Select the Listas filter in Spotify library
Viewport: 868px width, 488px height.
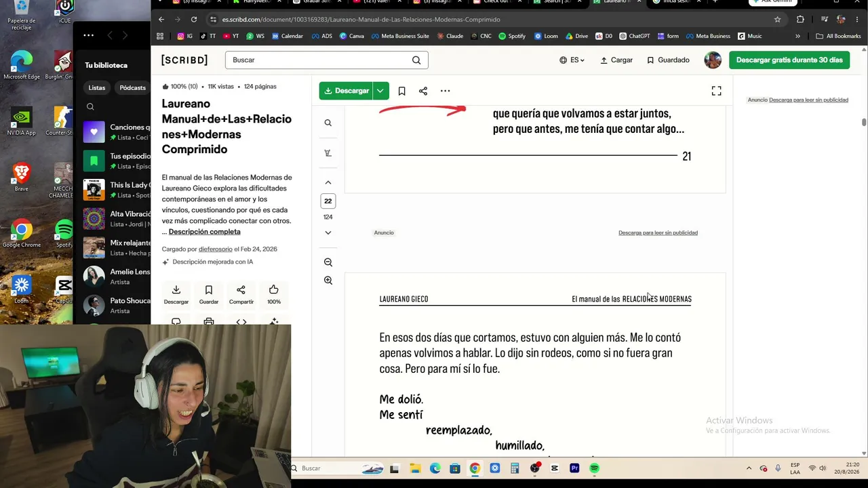97,87
